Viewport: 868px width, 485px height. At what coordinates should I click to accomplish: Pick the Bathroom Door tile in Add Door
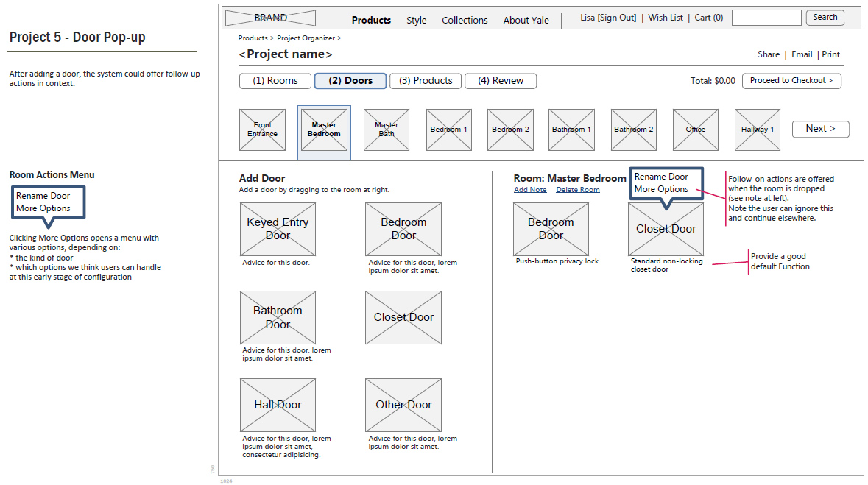pyautogui.click(x=278, y=317)
